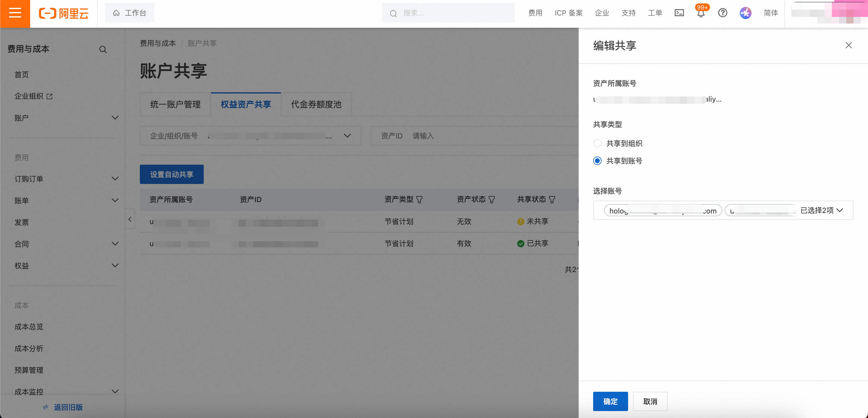This screenshot has height=418, width=868.
Task: Click the 资产ID input field
Action: [475, 136]
